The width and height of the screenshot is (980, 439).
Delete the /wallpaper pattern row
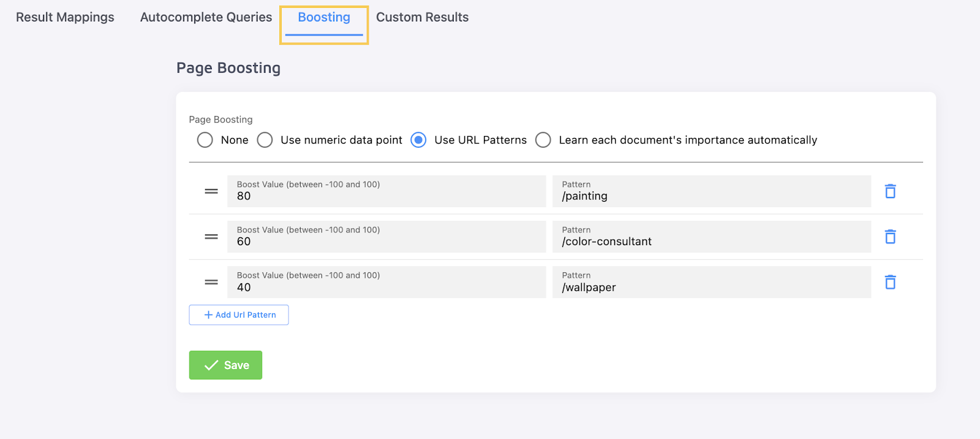(891, 282)
